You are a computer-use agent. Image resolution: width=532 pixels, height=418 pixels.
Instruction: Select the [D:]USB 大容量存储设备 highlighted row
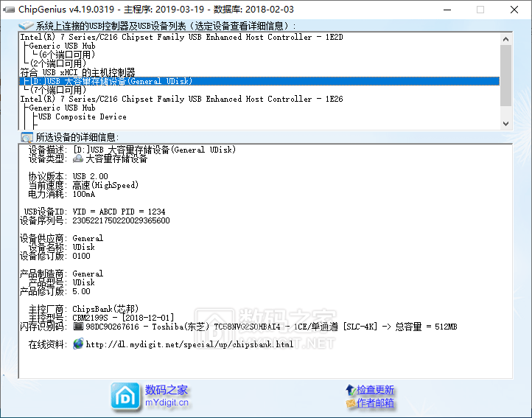259,81
